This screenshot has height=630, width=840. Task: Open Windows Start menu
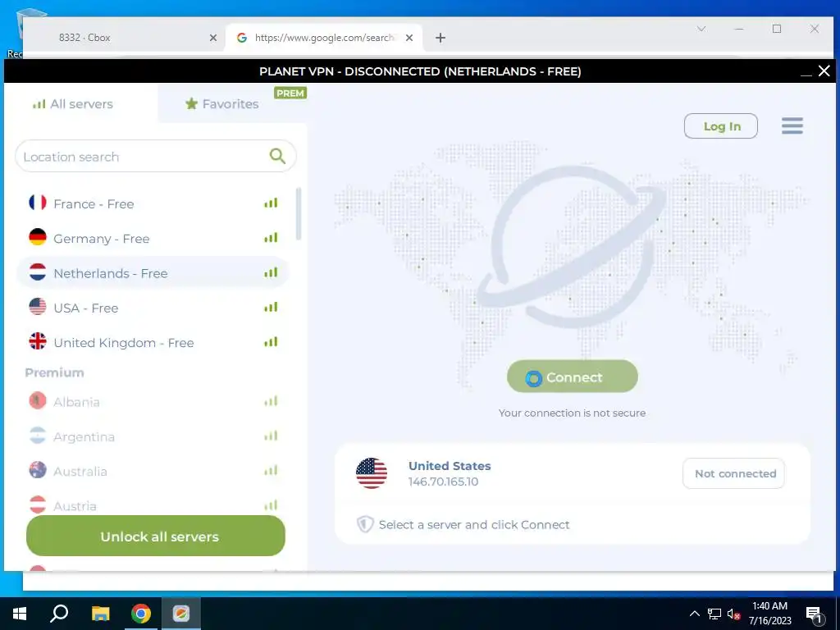pos(20,614)
